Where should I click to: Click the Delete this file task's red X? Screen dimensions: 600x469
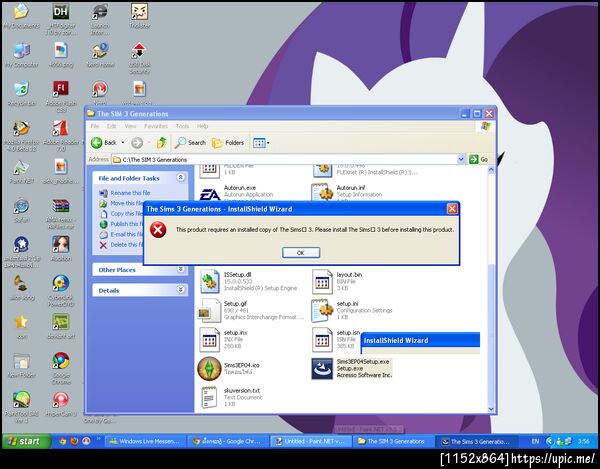(103, 245)
